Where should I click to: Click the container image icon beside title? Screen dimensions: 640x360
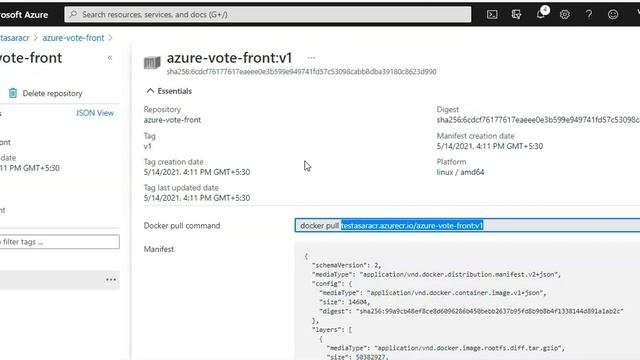click(x=152, y=63)
